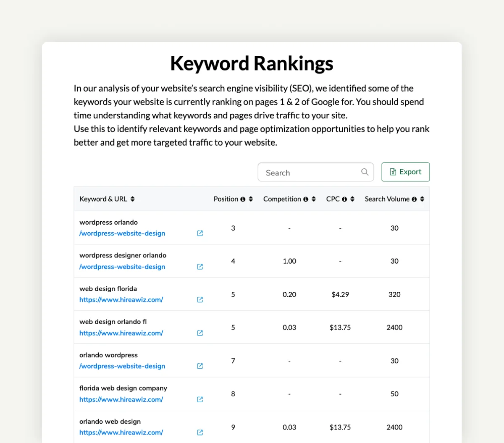Open external link icon for orlando wordpress row
Viewport: 504px width, 443px height.
(200, 366)
